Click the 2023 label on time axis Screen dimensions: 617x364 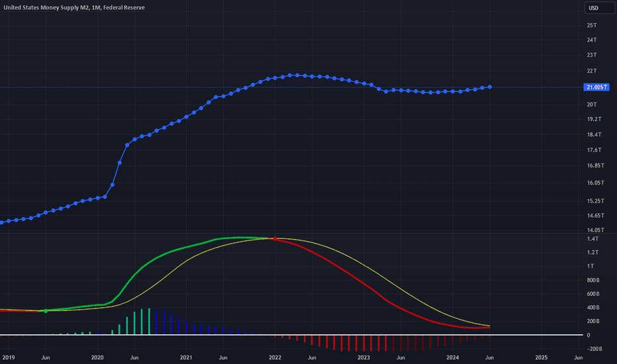pos(363,357)
